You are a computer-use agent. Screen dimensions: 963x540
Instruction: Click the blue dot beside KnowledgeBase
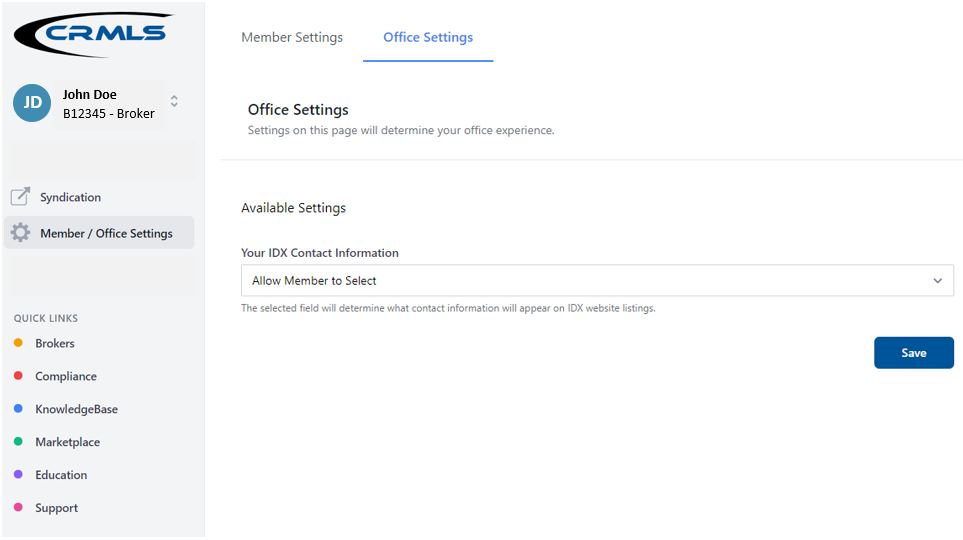pyautogui.click(x=18, y=409)
